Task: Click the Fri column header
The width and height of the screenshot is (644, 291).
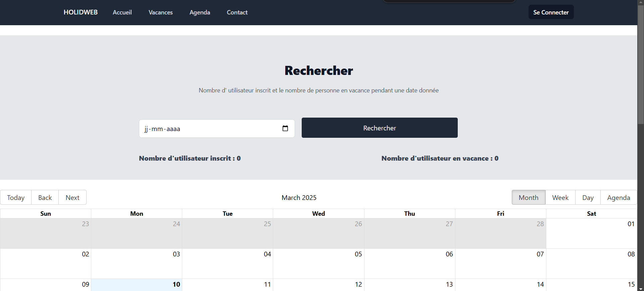Action: [500, 214]
